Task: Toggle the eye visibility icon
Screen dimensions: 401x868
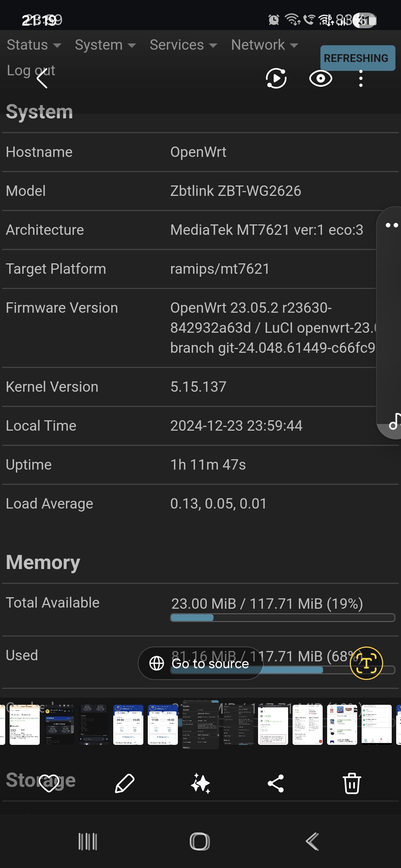Action: pyautogui.click(x=320, y=78)
